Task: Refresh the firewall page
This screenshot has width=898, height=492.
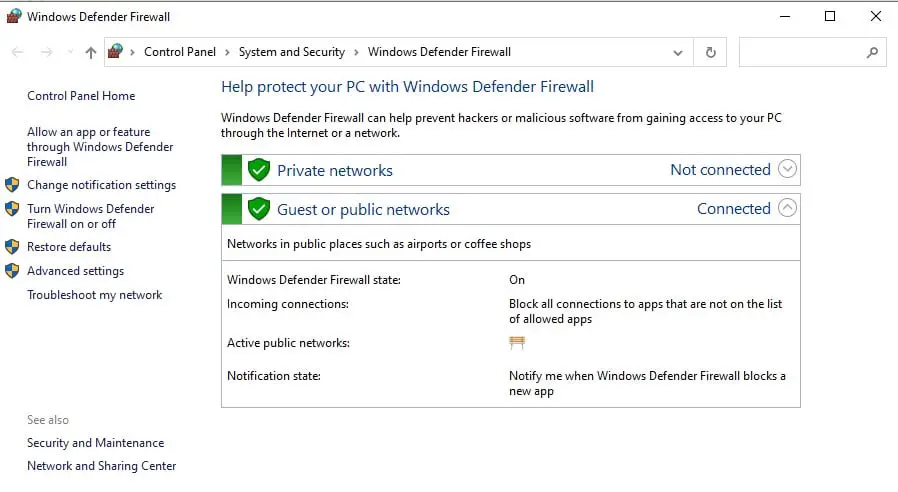Action: tap(711, 52)
